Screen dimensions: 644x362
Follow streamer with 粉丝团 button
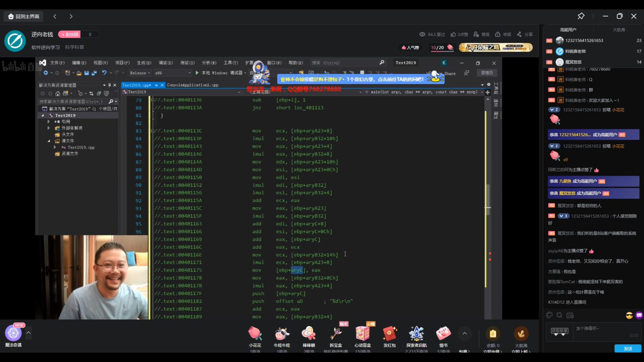[69, 34]
